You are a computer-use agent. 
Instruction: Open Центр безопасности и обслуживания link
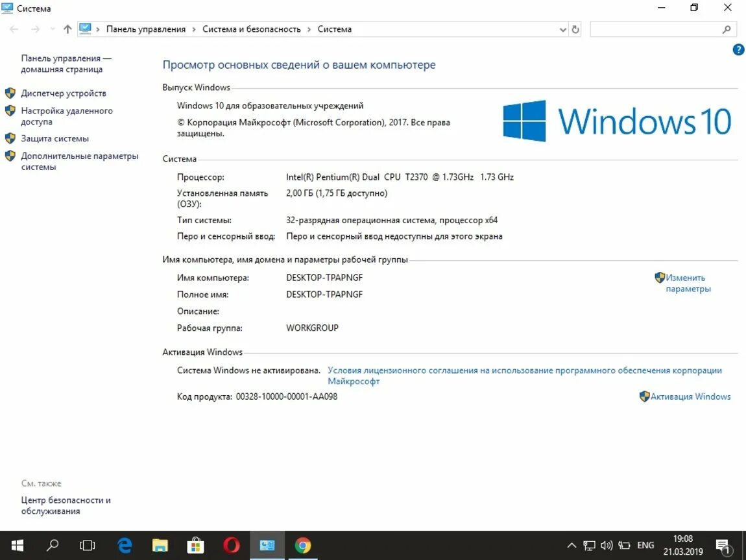point(66,505)
